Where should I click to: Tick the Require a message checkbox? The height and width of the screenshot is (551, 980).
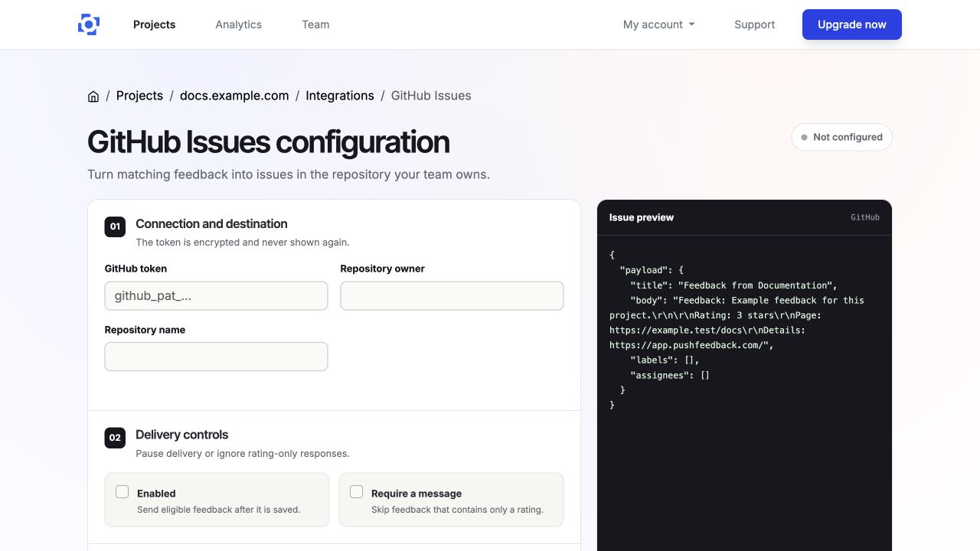pos(357,492)
